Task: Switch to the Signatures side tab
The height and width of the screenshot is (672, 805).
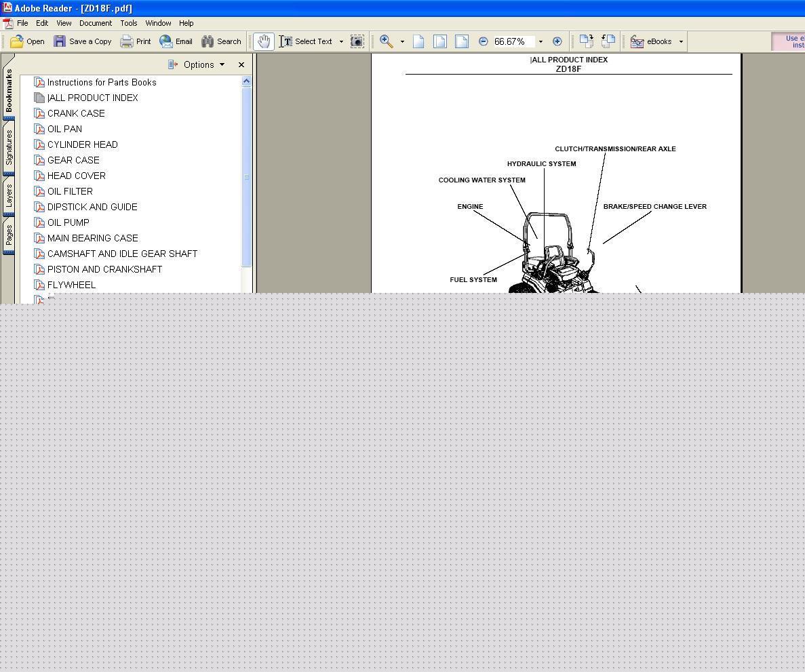Action: click(x=9, y=148)
